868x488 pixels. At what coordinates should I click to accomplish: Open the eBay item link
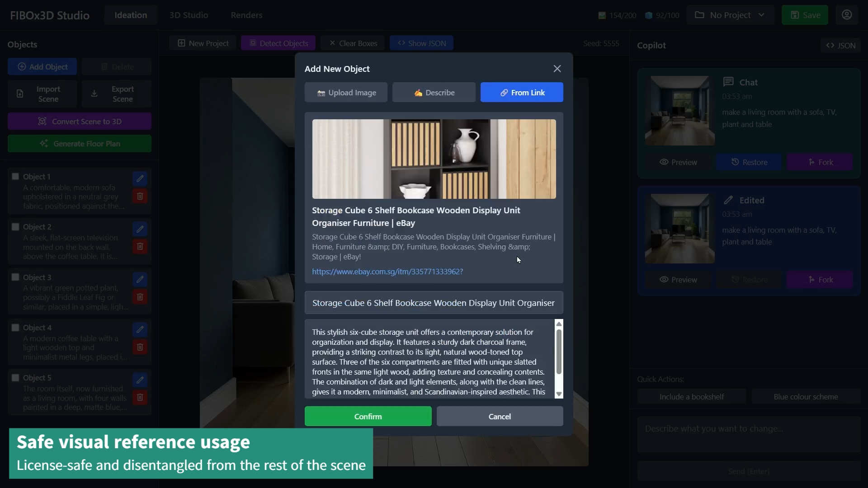387,272
